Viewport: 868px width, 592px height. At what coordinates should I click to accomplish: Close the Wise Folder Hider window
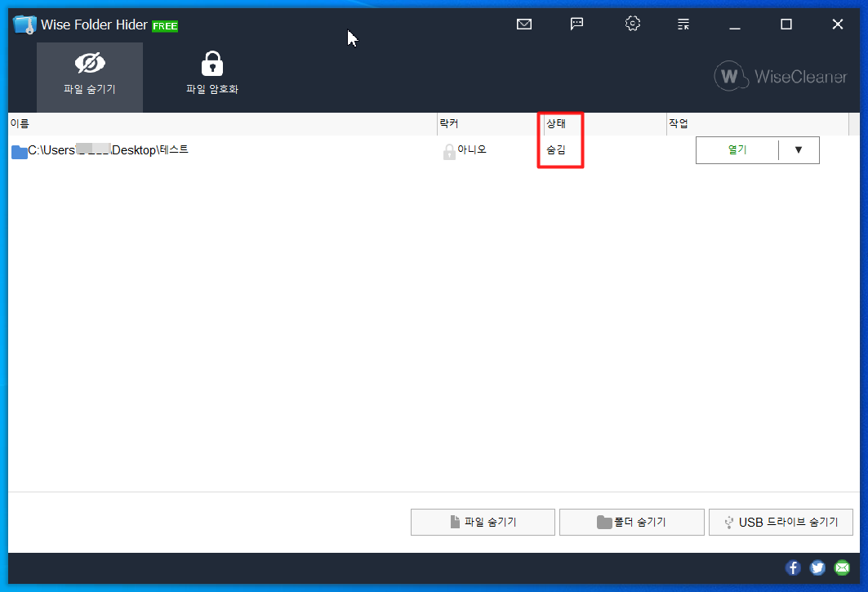(x=838, y=24)
